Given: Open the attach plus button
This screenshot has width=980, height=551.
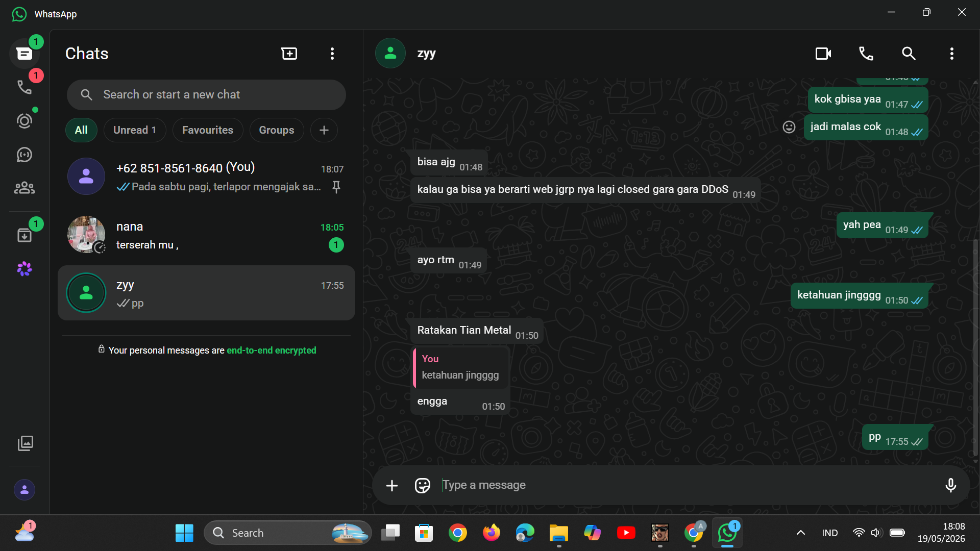Looking at the screenshot, I should [392, 485].
